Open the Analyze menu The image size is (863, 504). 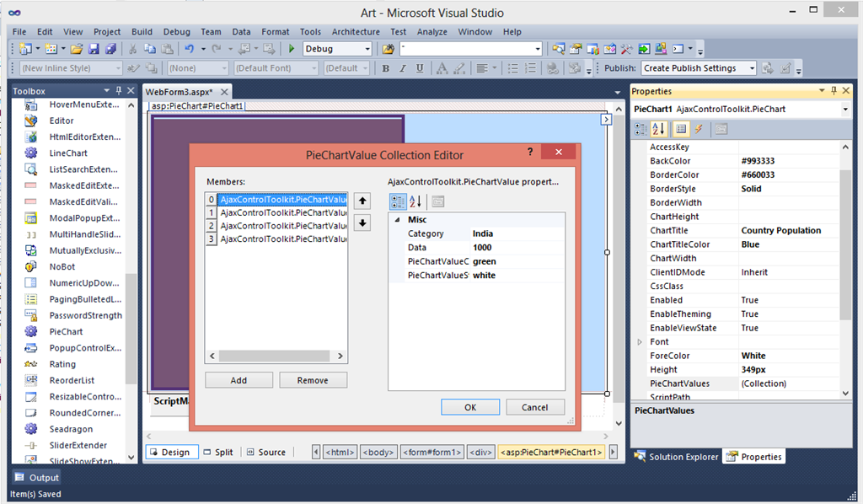point(432,32)
